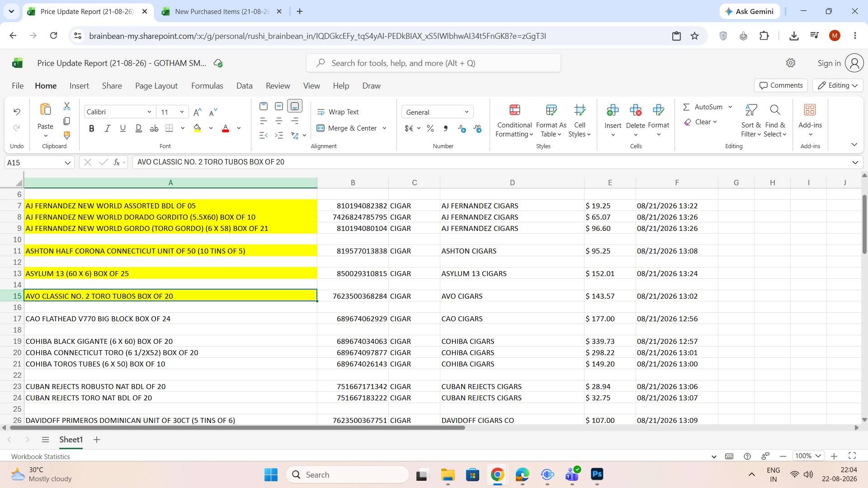Click the Format Painter icon
868x488 pixels.
click(66, 136)
